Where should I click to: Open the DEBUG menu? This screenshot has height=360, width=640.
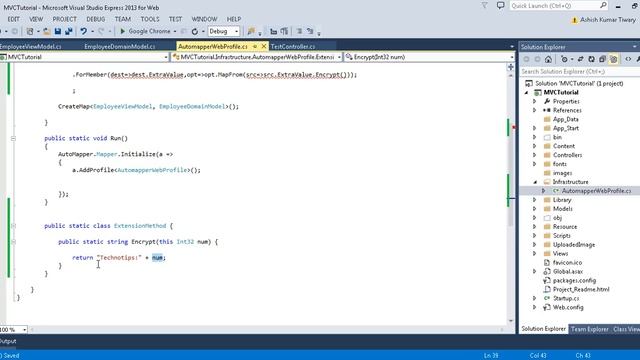pyautogui.click(x=96, y=19)
